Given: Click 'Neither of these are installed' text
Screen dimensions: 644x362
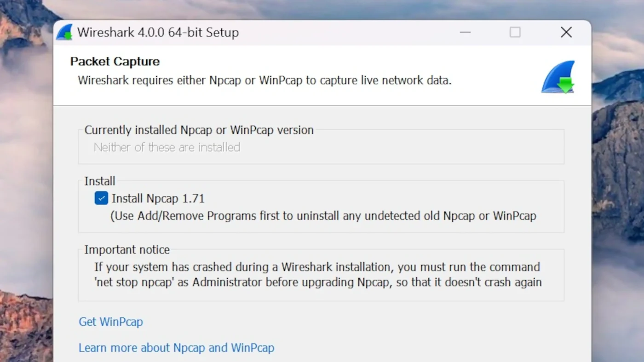Looking at the screenshot, I should pyautogui.click(x=167, y=147).
